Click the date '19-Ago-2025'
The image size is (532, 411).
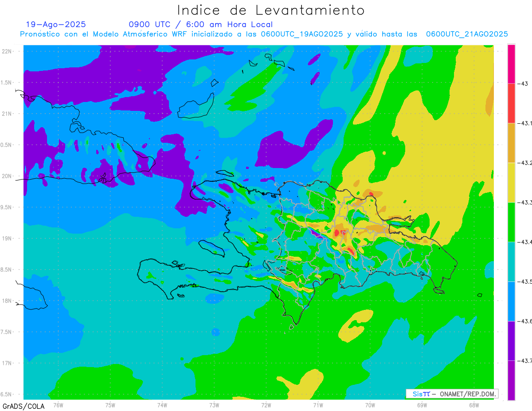tap(56, 24)
